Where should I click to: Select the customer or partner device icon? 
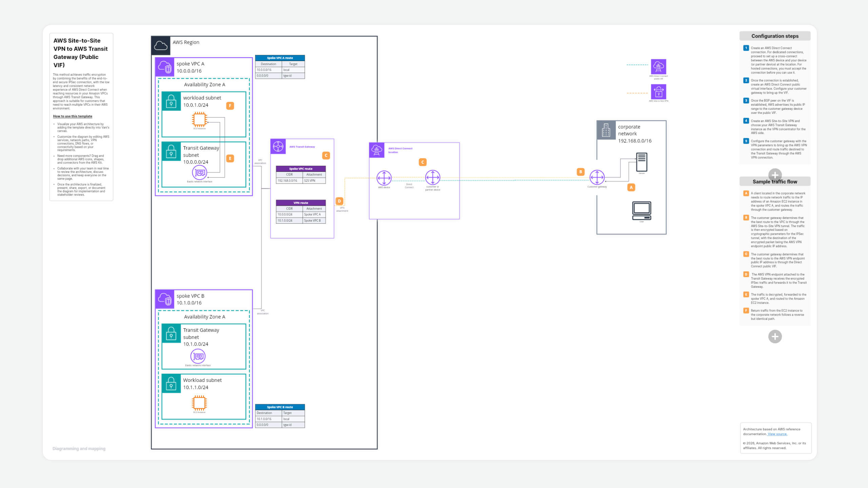click(x=433, y=177)
